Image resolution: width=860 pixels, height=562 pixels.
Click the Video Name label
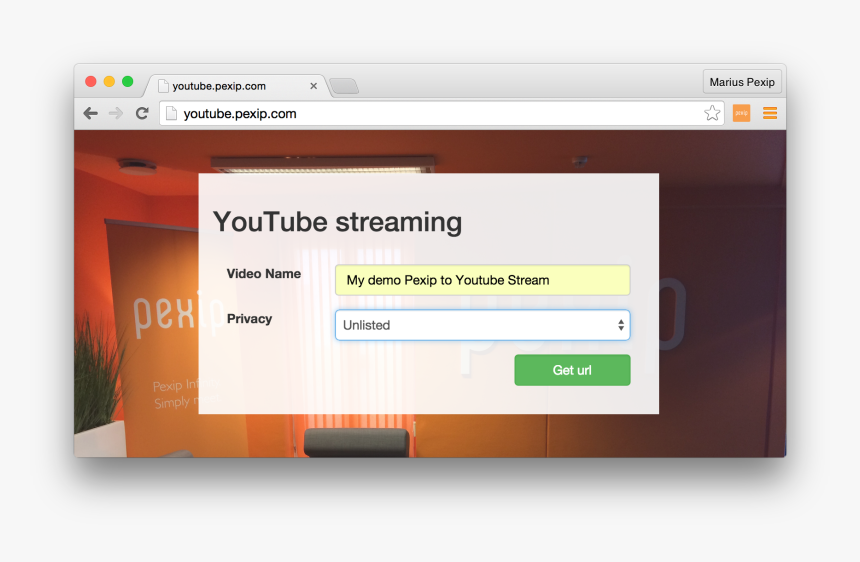pos(264,274)
